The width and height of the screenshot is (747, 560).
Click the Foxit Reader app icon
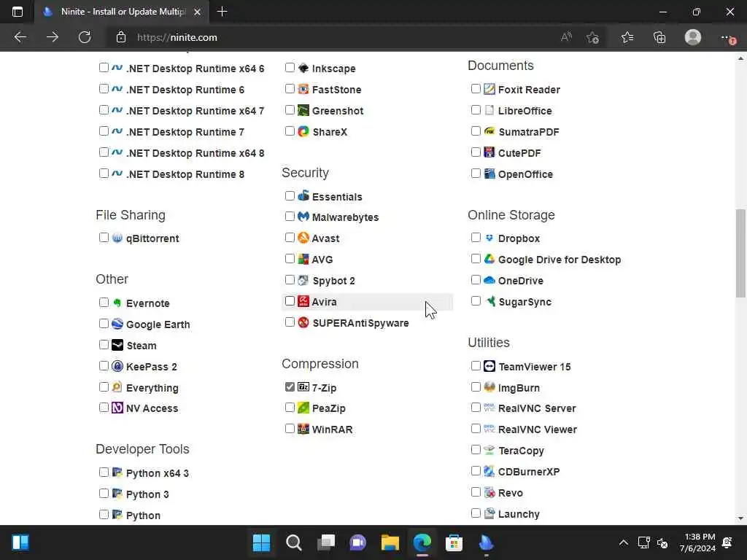[489, 89]
